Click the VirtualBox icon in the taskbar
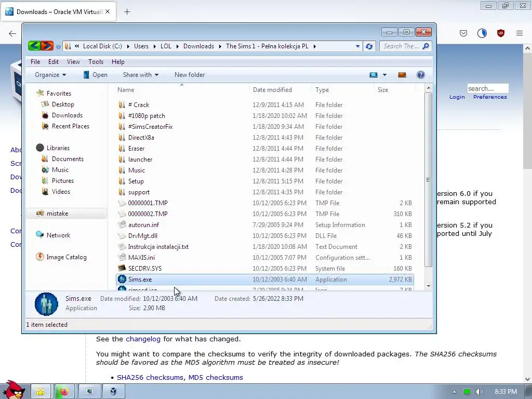Screen dimensions: 532x399 114,392
